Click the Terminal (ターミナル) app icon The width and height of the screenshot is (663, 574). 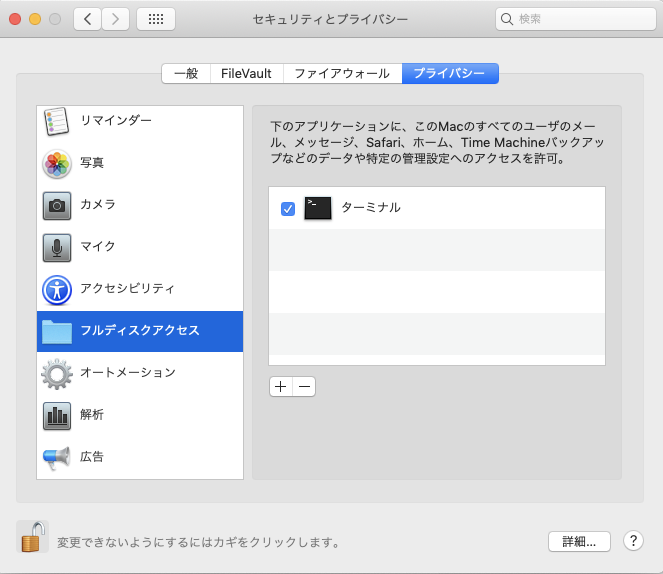318,208
